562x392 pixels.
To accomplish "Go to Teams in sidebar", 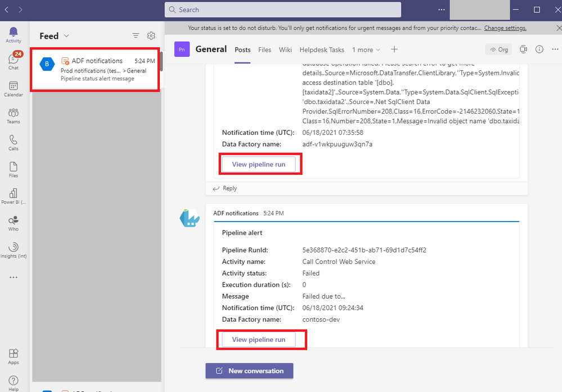I will pos(14,116).
